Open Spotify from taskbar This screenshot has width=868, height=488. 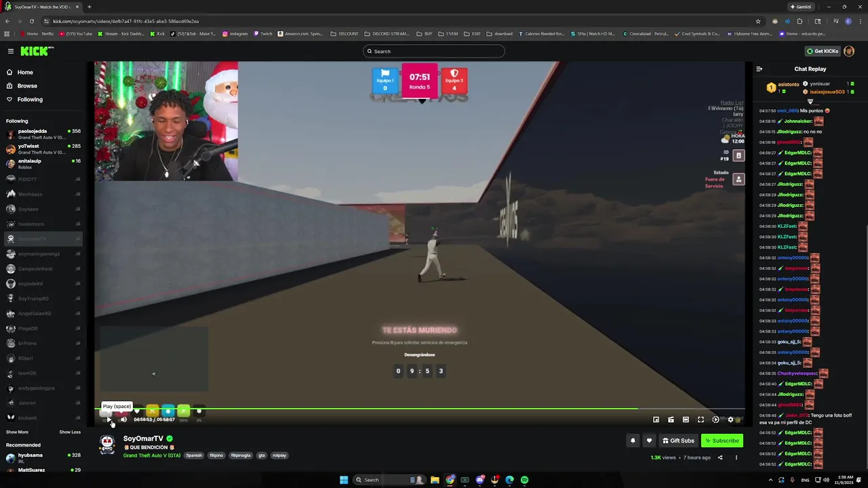click(524, 480)
